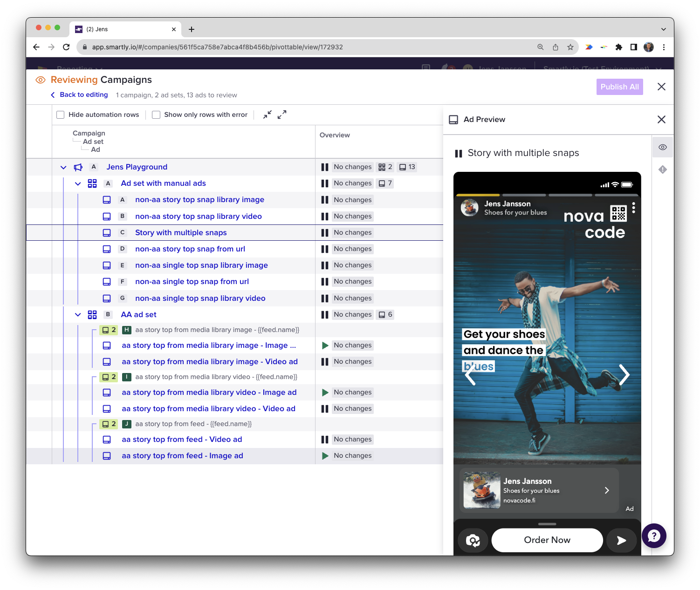Collapse Ad set with manual ads
Image resolution: width=700 pixels, height=590 pixels.
[78, 183]
